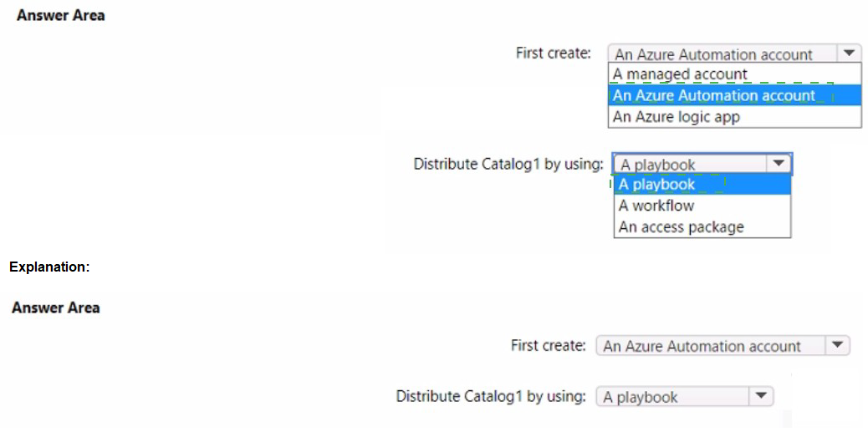868x432 pixels.
Task: Choose 'A workflow' from the list
Action: click(702, 206)
